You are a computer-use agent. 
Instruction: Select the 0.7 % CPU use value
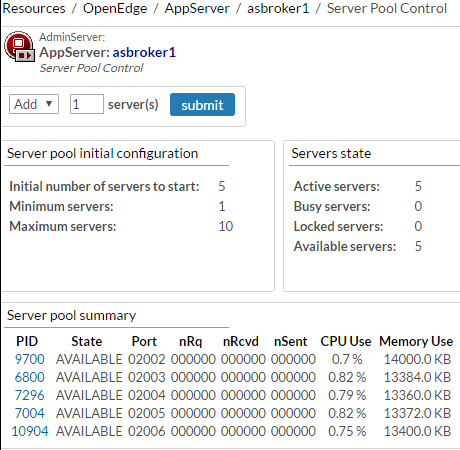(347, 359)
